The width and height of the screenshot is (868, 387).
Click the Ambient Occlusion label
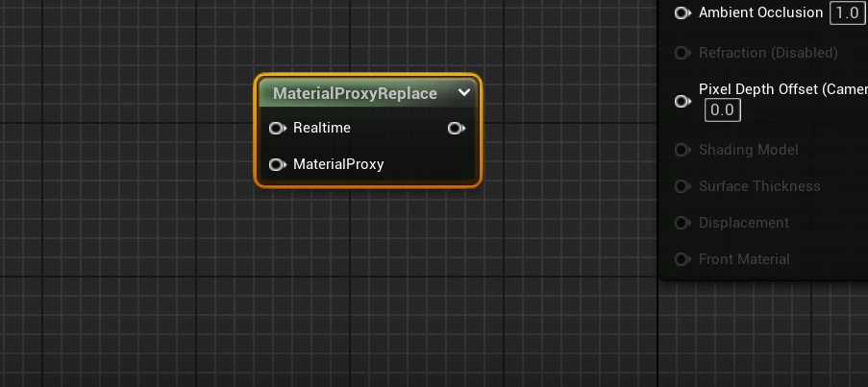760,12
